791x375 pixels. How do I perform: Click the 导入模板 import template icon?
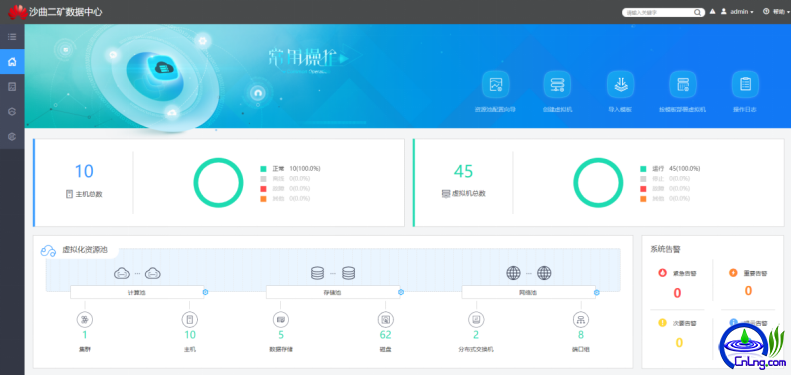(x=620, y=84)
